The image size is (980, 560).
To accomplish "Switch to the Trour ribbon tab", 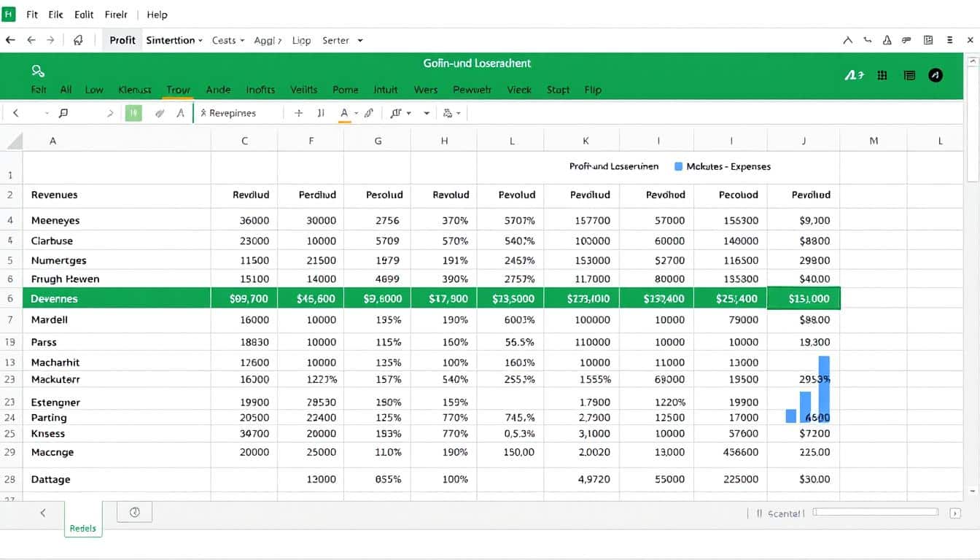I will (178, 90).
